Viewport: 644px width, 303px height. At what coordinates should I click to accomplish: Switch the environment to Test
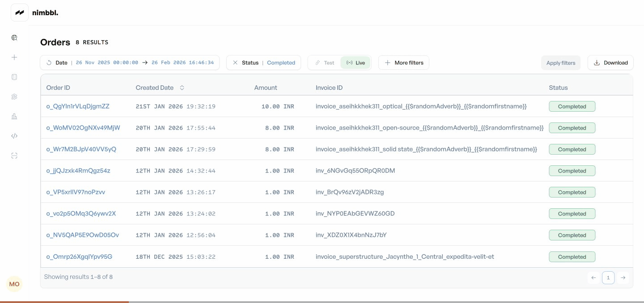(325, 63)
